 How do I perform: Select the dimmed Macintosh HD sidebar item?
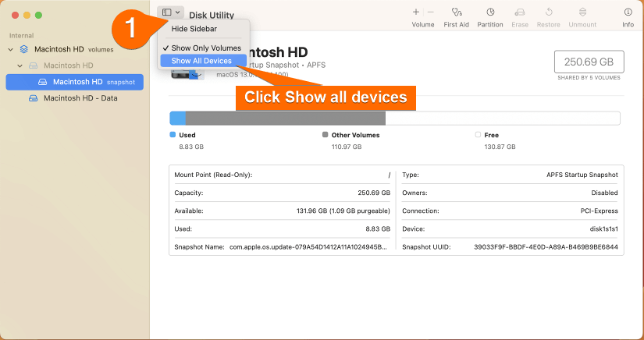click(x=69, y=66)
